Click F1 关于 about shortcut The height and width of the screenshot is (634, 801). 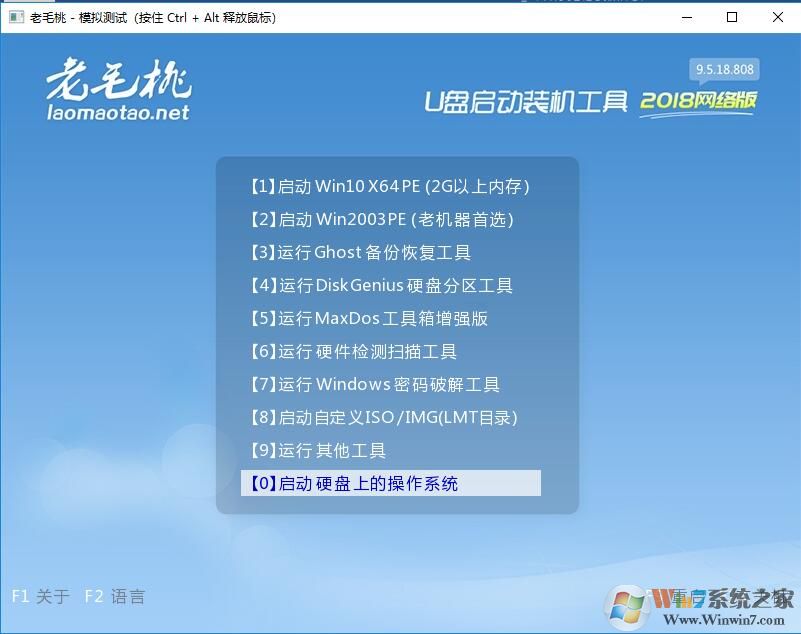pyautogui.click(x=40, y=596)
